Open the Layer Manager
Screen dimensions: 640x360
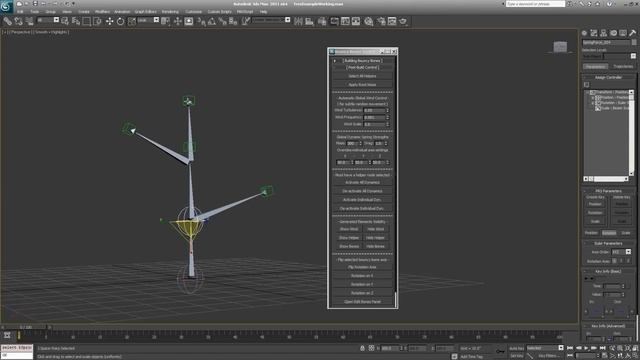(x=322, y=21)
